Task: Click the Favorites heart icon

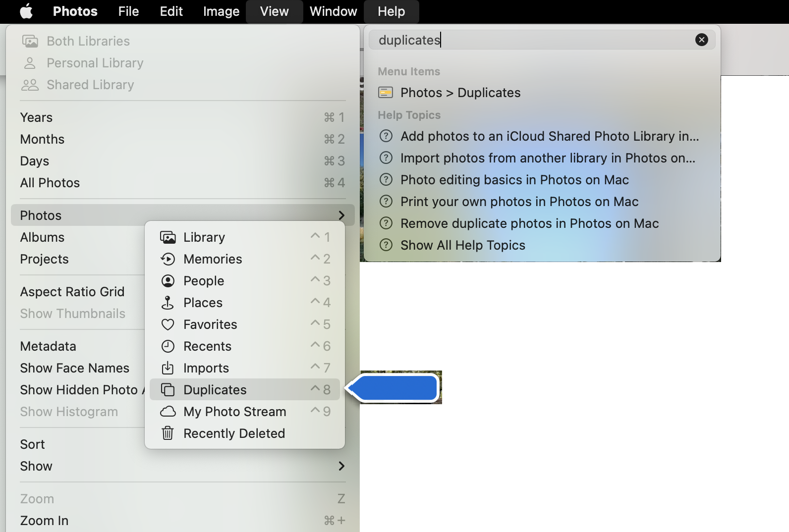Action: coord(168,324)
